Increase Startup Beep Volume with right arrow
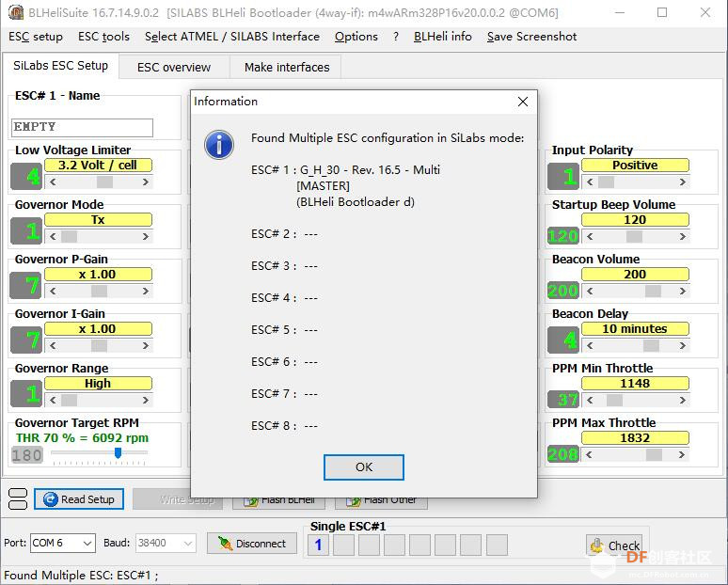Image resolution: width=728 pixels, height=585 pixels. (x=683, y=236)
